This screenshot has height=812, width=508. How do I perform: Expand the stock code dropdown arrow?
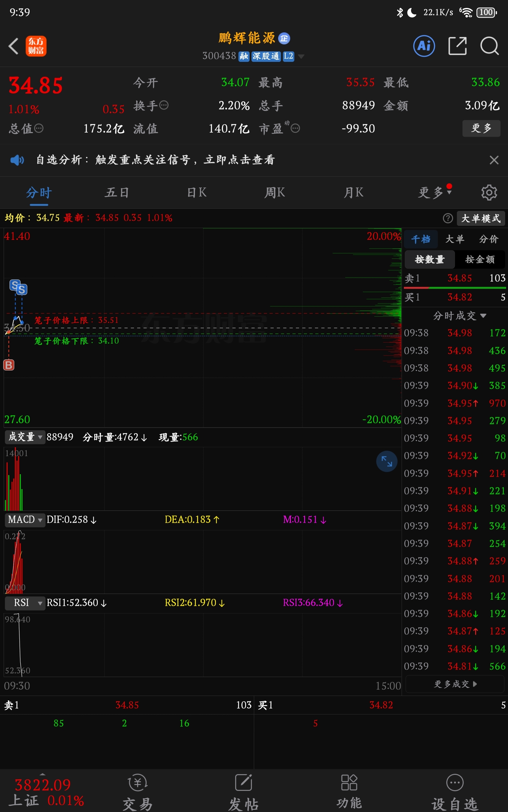(301, 56)
